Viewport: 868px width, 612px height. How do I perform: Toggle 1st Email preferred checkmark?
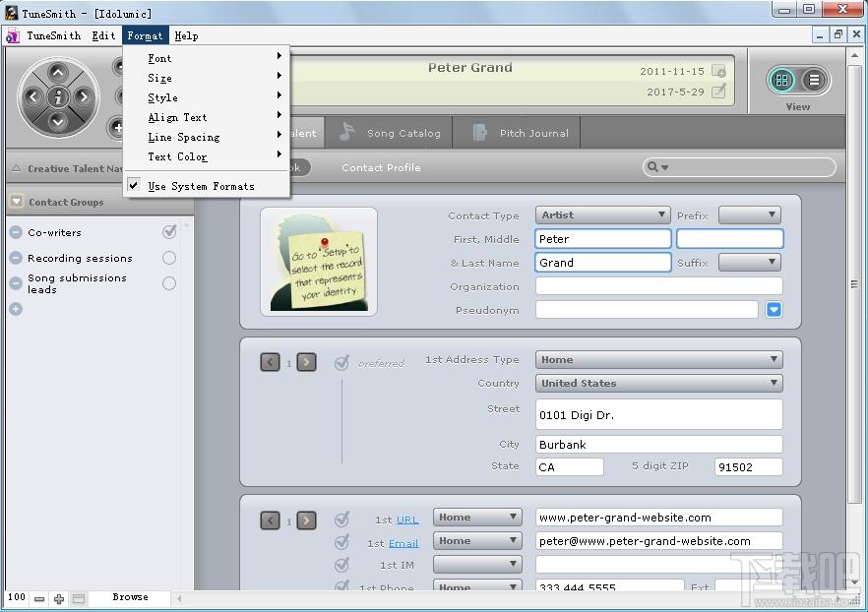[x=342, y=542]
